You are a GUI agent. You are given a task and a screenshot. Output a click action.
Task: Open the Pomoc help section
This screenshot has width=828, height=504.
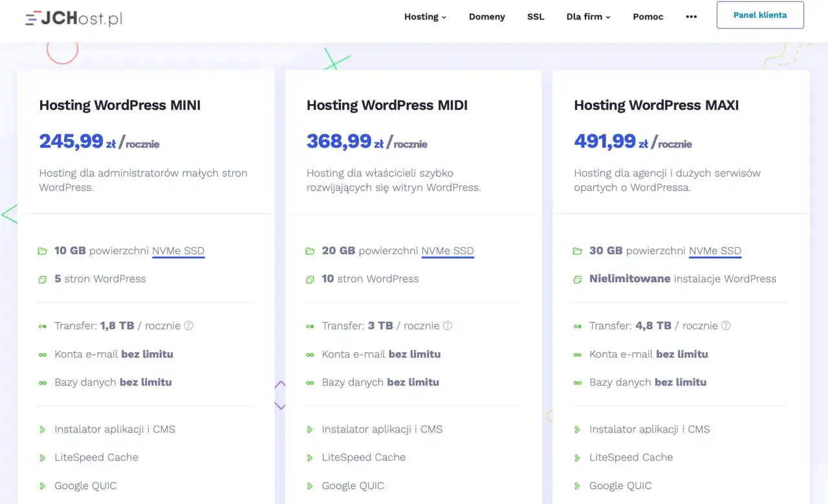[x=648, y=17]
